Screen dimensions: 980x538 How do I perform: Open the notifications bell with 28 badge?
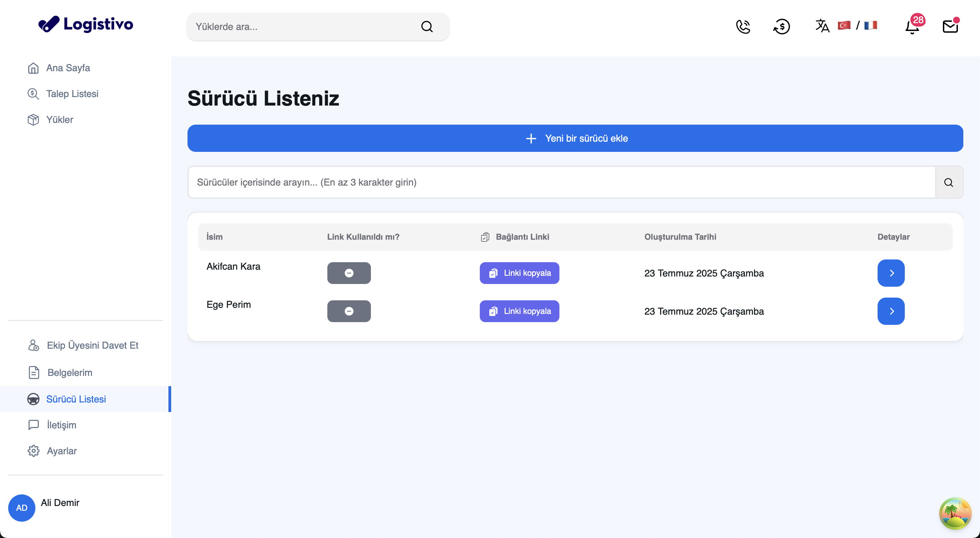(x=912, y=27)
